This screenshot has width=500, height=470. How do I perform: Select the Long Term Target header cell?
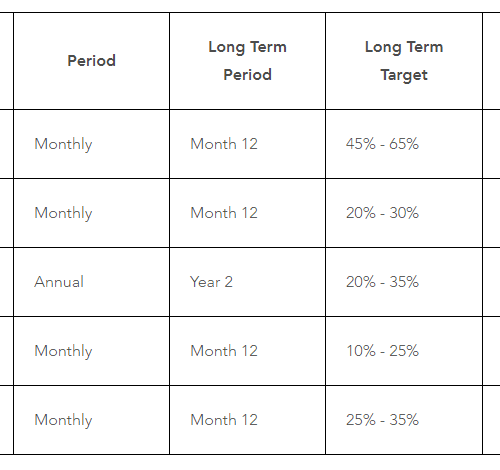tap(404, 61)
